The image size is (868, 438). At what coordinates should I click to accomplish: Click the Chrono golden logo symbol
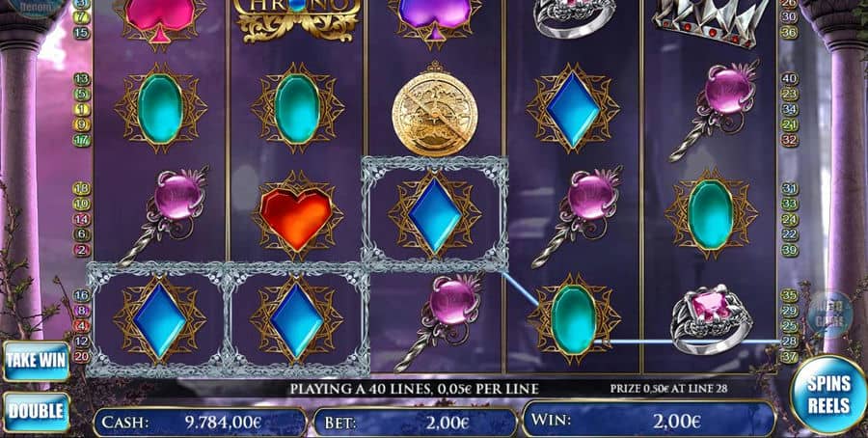point(297,17)
